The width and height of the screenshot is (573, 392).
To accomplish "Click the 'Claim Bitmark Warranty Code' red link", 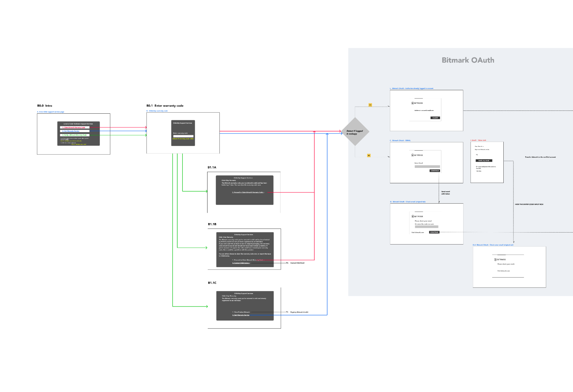I will point(74,127).
